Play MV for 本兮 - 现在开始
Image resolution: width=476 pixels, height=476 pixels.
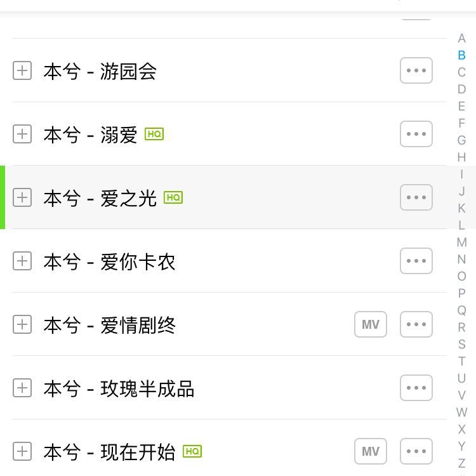tap(371, 451)
